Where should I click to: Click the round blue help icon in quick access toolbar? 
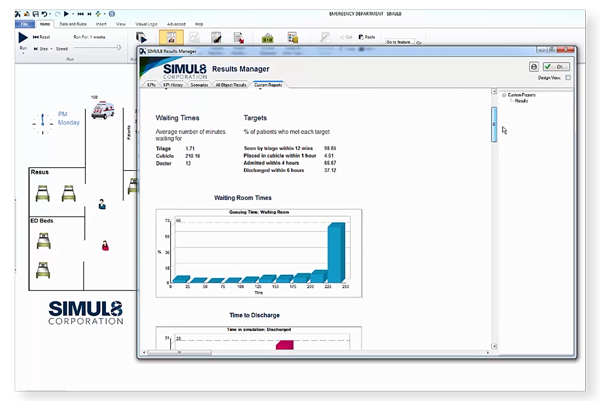click(x=112, y=14)
